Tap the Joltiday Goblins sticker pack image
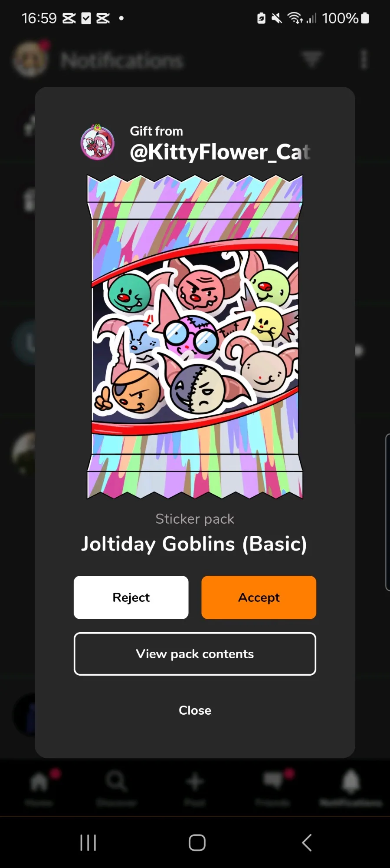This screenshot has height=868, width=390. [x=195, y=337]
